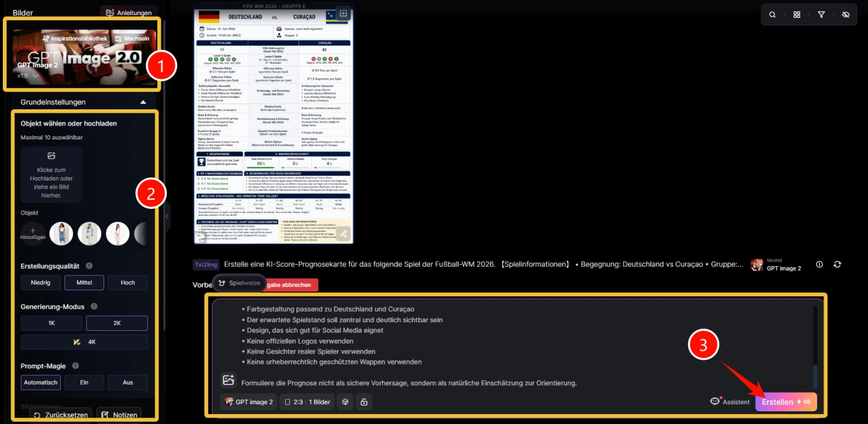
Task: Click Hinzufügen to add an object
Action: tap(32, 233)
